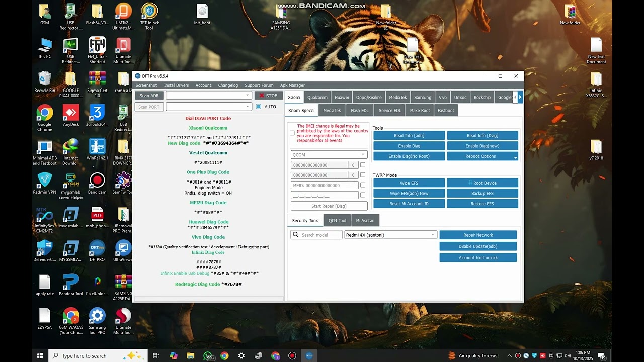Click the Repair Network button
The height and width of the screenshot is (362, 644).
(x=478, y=235)
